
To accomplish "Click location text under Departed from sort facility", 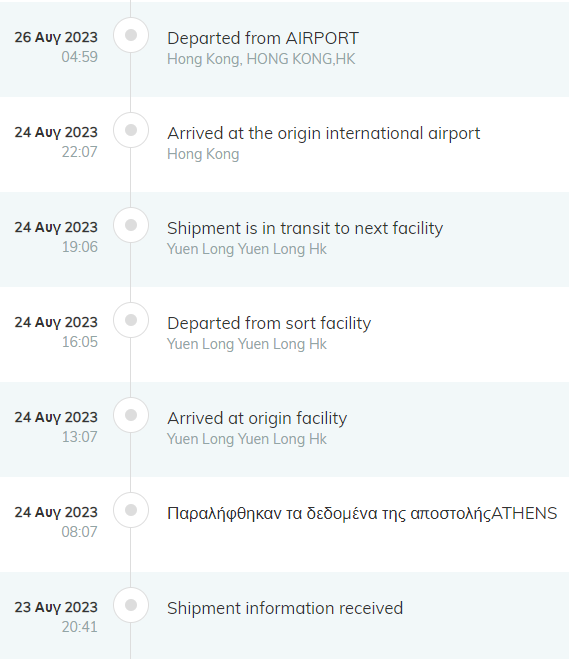I will 247,344.
